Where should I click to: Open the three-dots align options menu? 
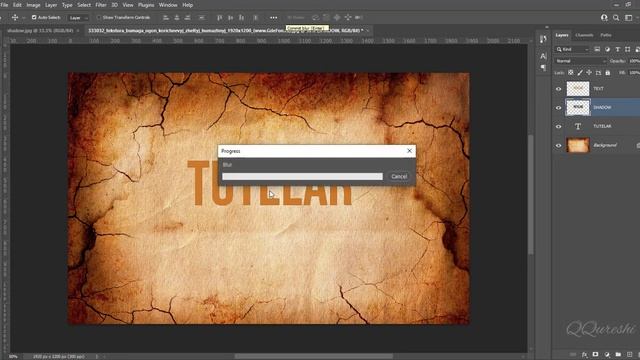point(273,18)
